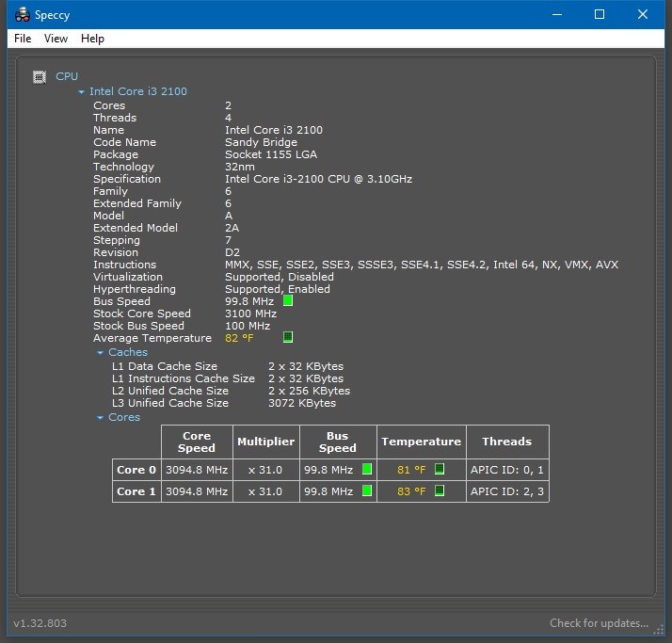672x643 pixels.
Task: Click Core 0 temperature graph icon
Action: [440, 469]
